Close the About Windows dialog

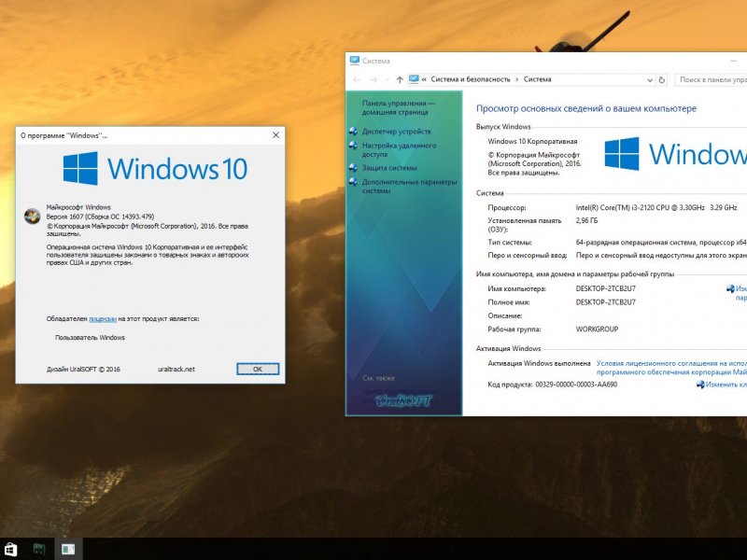(x=275, y=135)
